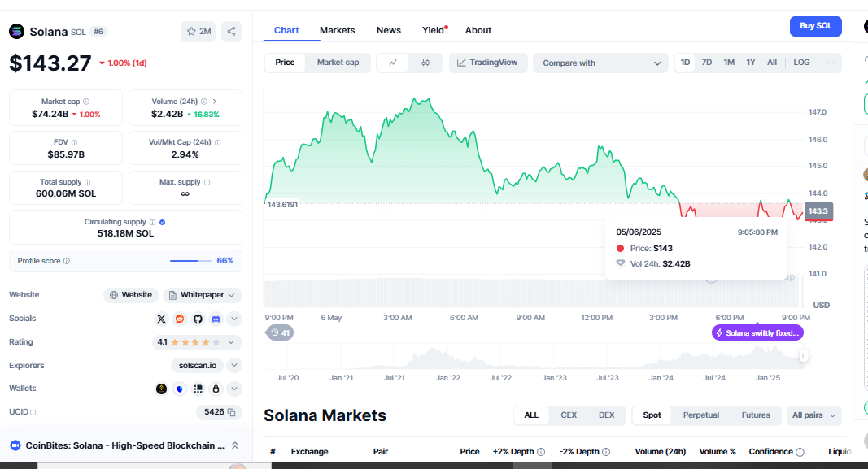Open the yellow Binance wallet icon
Image resolution: width=868 pixels, height=469 pixels.
161,389
